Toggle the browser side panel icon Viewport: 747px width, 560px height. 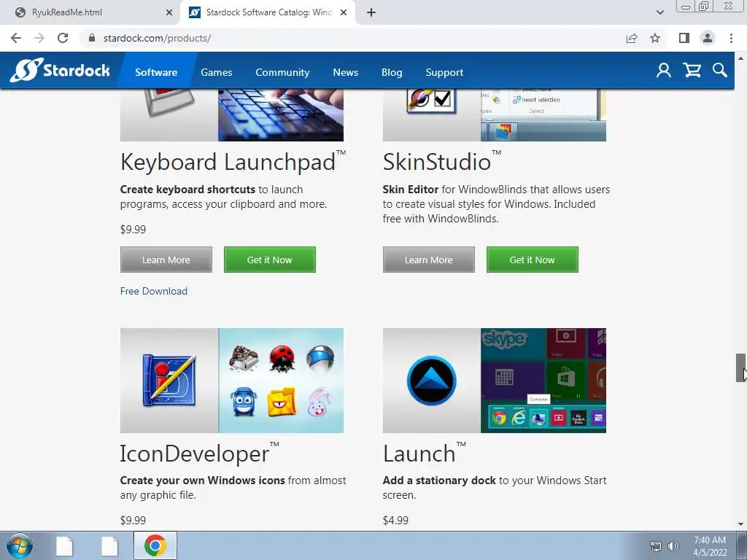coord(684,38)
